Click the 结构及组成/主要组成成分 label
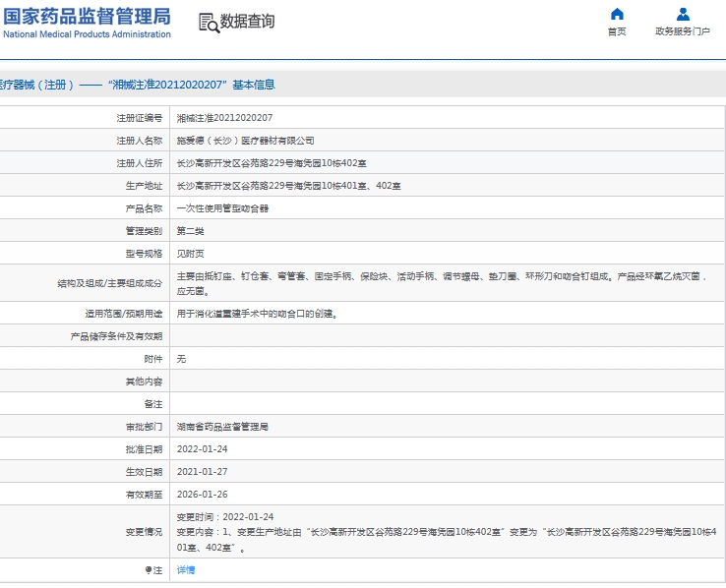The height and width of the screenshot is (588, 726). 110,283
